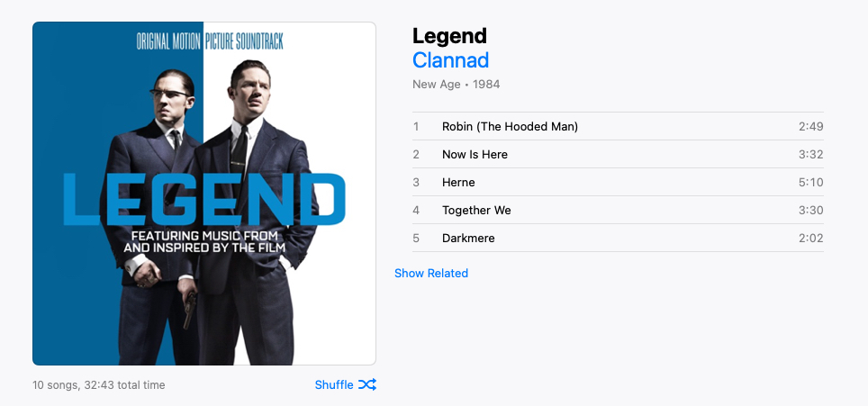Click track number 1

[416, 127]
